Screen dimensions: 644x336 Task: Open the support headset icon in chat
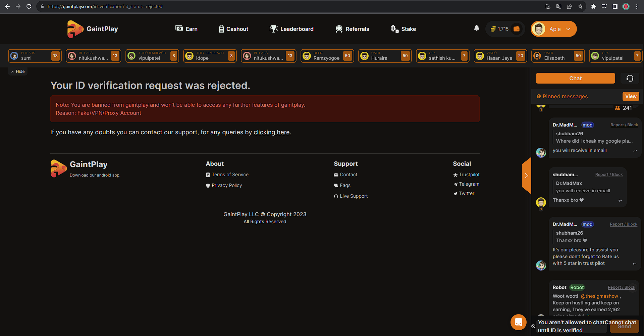(630, 78)
